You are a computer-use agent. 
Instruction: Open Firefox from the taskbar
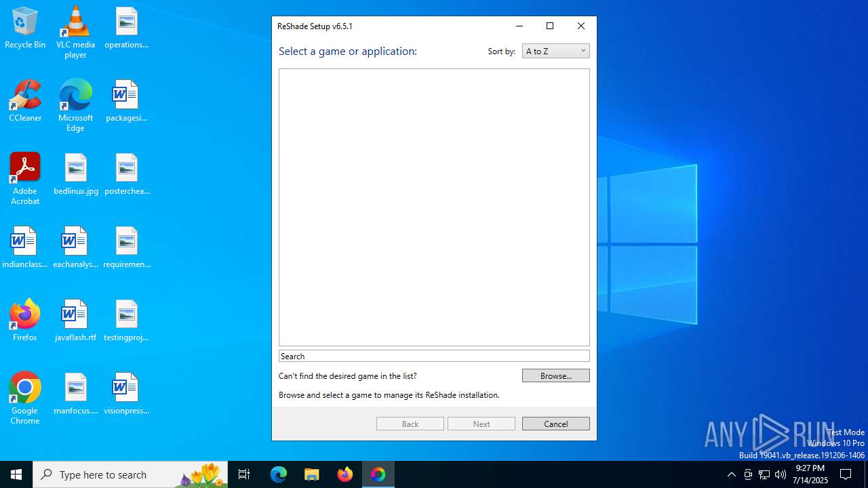345,474
